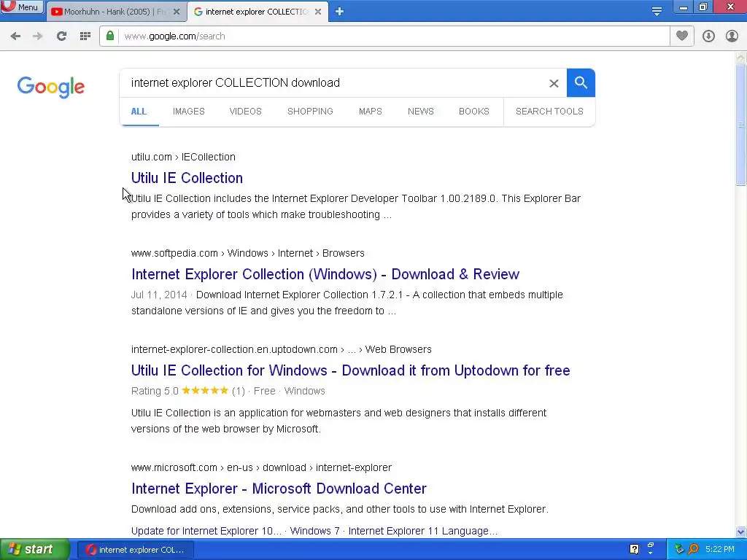Open the downloads icon in toolbar
This screenshot has height=560, width=747.
click(x=708, y=36)
